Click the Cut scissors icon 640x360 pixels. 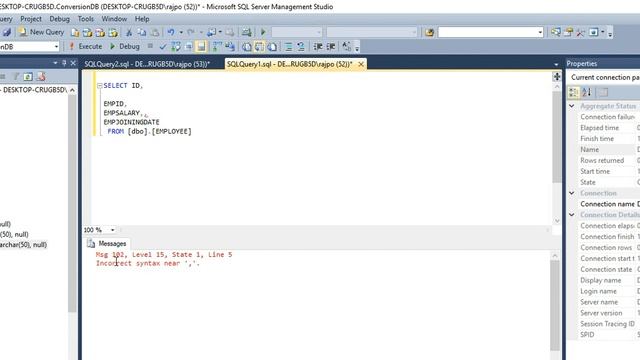[x=129, y=32]
